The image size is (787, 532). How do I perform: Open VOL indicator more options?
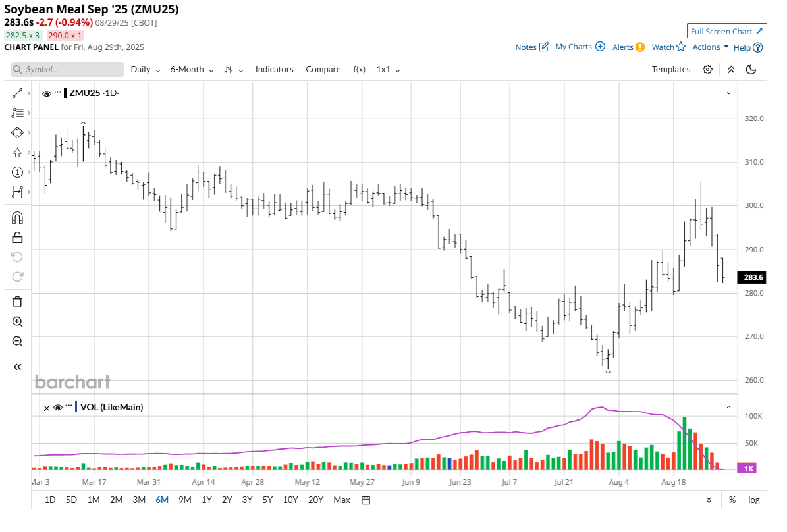[x=68, y=406]
